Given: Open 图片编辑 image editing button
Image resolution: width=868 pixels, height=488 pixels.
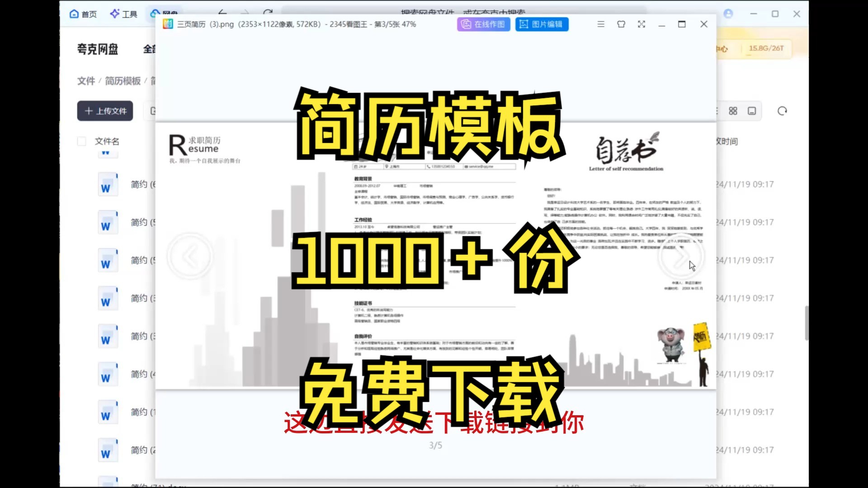Looking at the screenshot, I should point(542,24).
